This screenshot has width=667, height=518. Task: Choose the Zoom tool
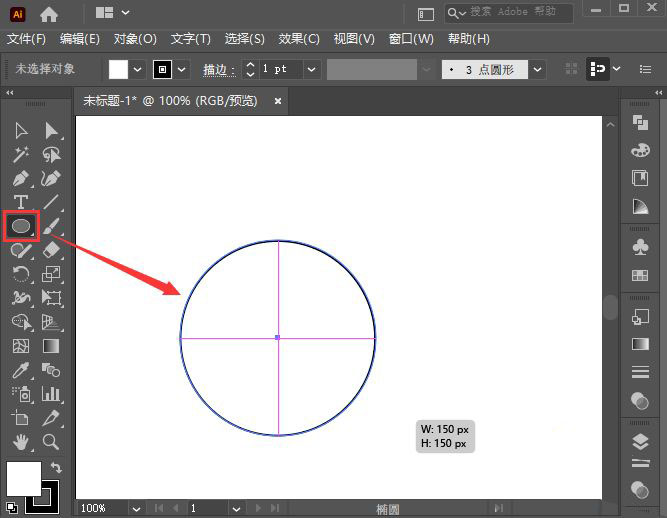(x=51, y=442)
